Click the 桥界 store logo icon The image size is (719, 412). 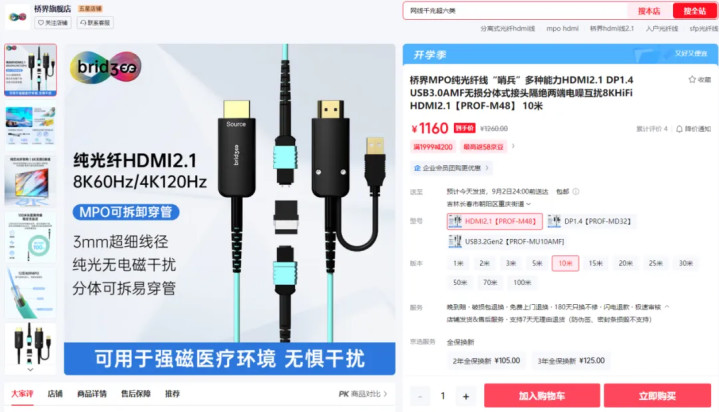click(x=17, y=17)
